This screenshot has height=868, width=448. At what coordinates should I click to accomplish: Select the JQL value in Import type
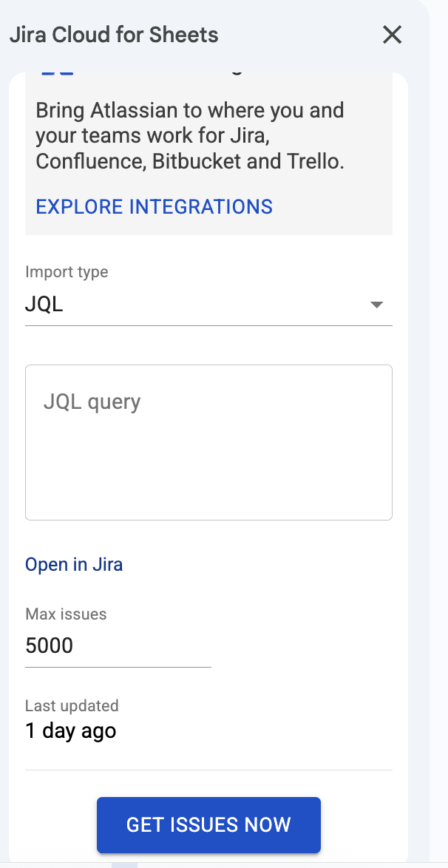(44, 305)
